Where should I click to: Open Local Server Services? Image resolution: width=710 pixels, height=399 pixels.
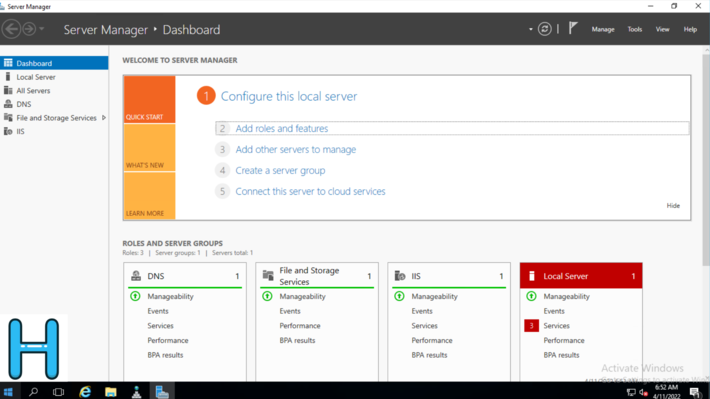[556, 326]
